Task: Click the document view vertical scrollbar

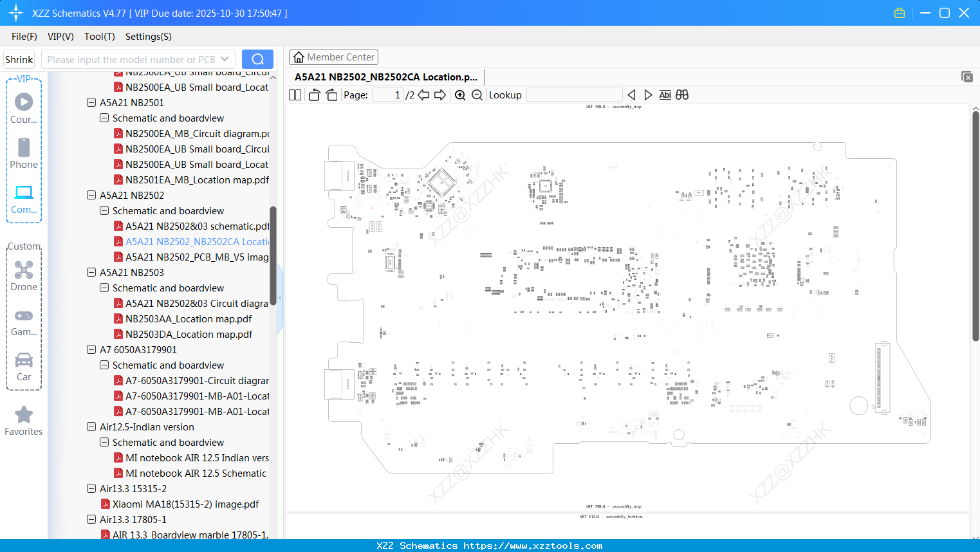Action: click(975, 226)
